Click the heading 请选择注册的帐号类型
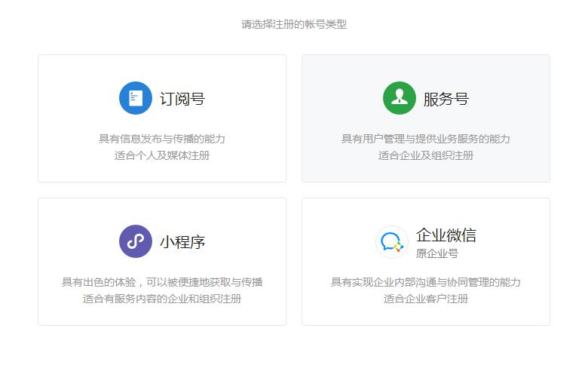Screen dimensions: 588x365 tap(294, 24)
